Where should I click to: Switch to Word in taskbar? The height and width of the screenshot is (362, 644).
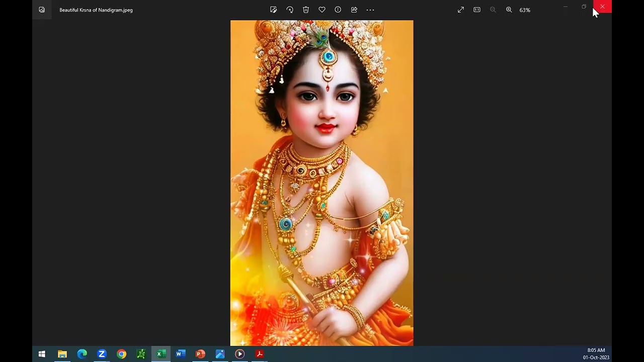point(181,354)
